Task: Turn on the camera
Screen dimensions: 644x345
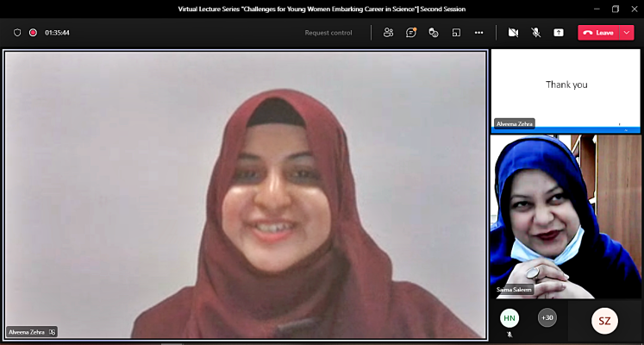Action: [x=513, y=33]
